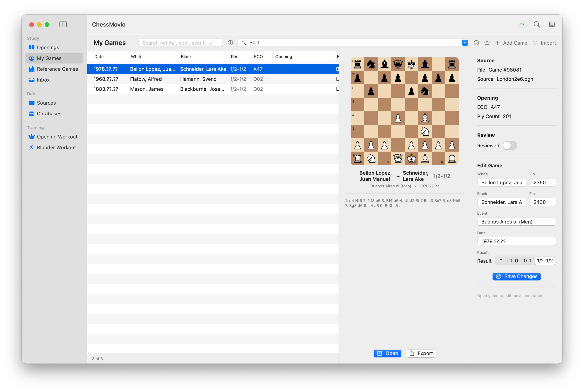Select the 0-1 result option
The height and width of the screenshot is (392, 584).
coord(527,261)
